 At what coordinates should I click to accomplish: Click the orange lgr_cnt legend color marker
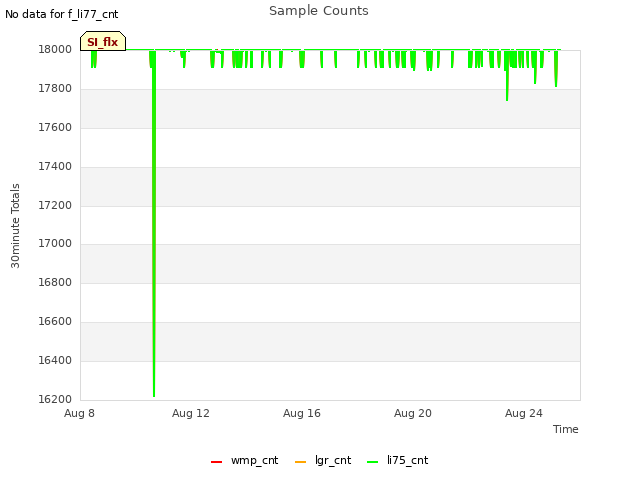coord(300,462)
